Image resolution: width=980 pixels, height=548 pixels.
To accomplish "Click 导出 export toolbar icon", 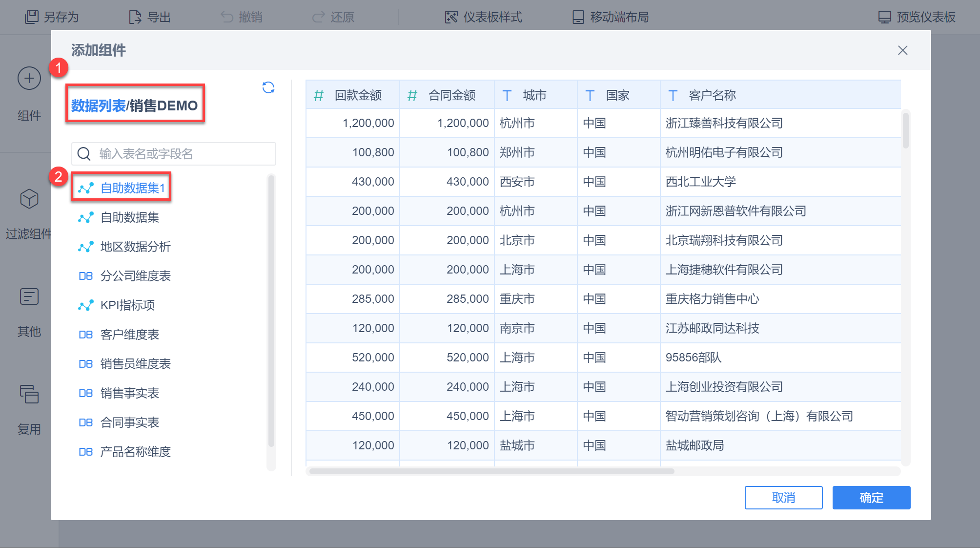I will tap(135, 17).
